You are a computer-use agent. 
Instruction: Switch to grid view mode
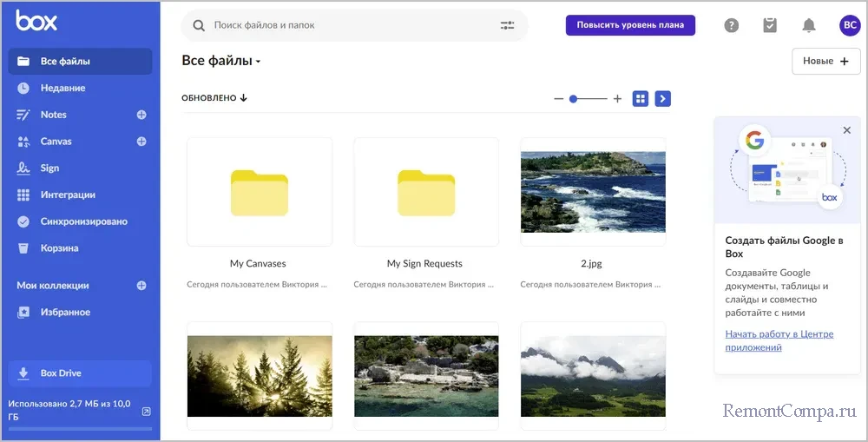click(641, 99)
